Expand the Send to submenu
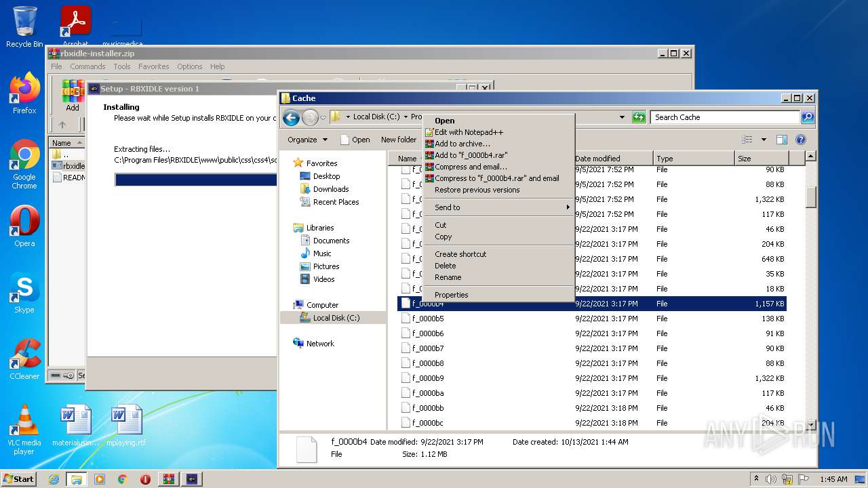 (x=498, y=207)
